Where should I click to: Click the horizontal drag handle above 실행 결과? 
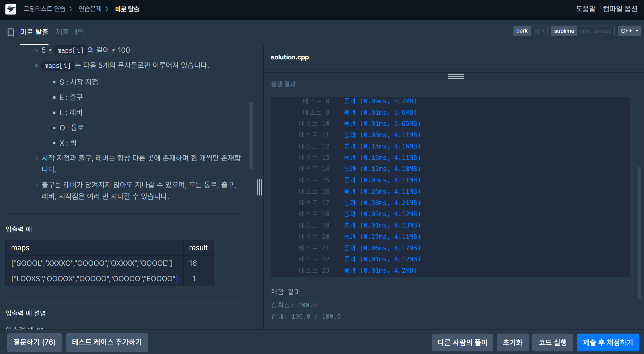click(x=456, y=76)
